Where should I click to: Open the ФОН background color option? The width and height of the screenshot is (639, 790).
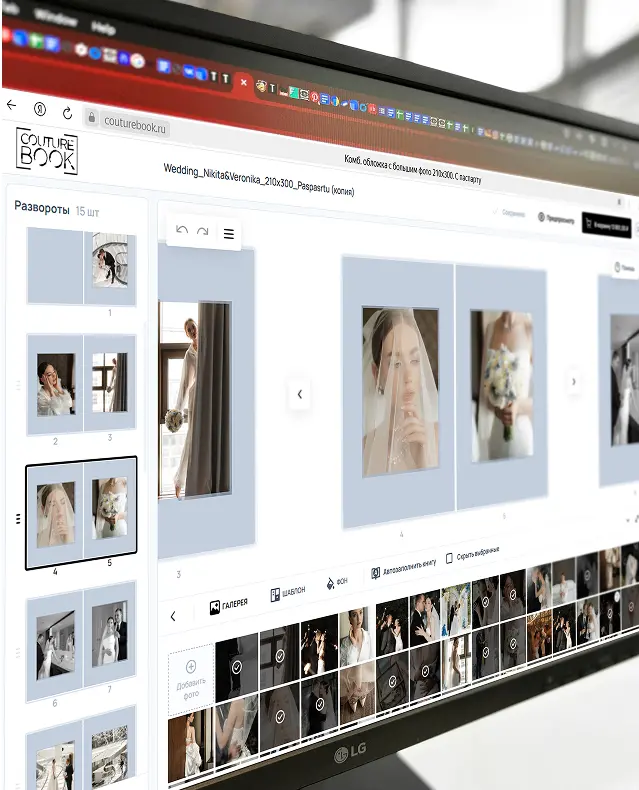337,582
